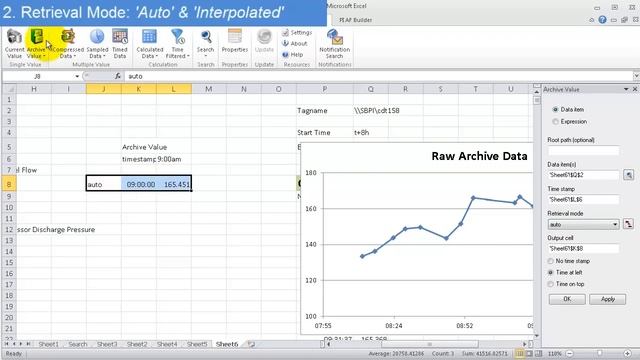The image size is (640, 360).
Task: Select the Data item radio button
Action: point(555,109)
